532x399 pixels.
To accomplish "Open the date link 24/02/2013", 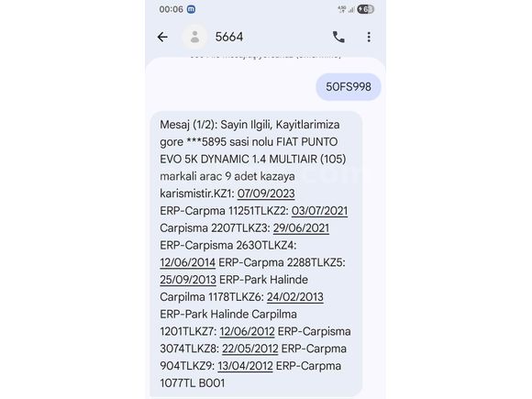I will pos(295,297).
